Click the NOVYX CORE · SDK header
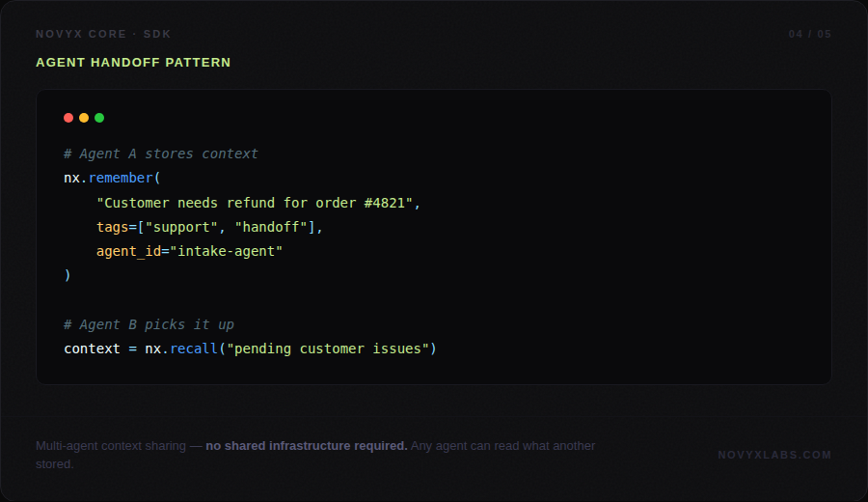868x502 pixels. 103,34
